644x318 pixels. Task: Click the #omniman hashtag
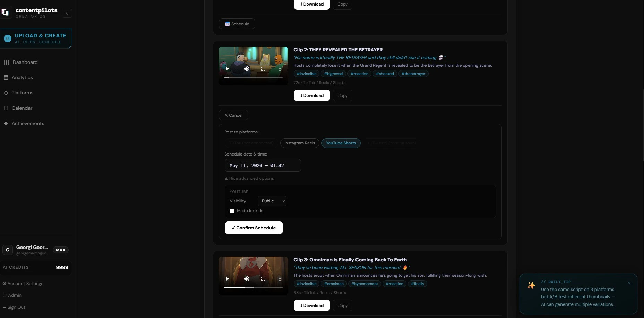click(334, 284)
